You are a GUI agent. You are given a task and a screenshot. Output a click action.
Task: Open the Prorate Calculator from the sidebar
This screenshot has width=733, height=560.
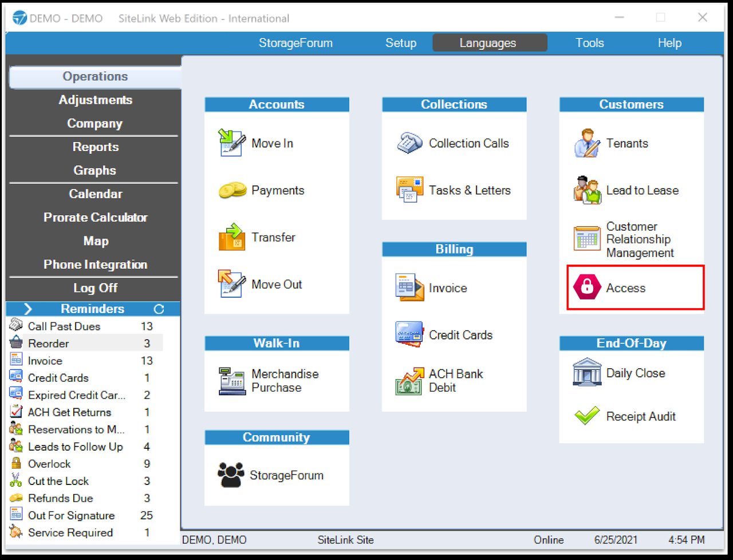click(95, 218)
